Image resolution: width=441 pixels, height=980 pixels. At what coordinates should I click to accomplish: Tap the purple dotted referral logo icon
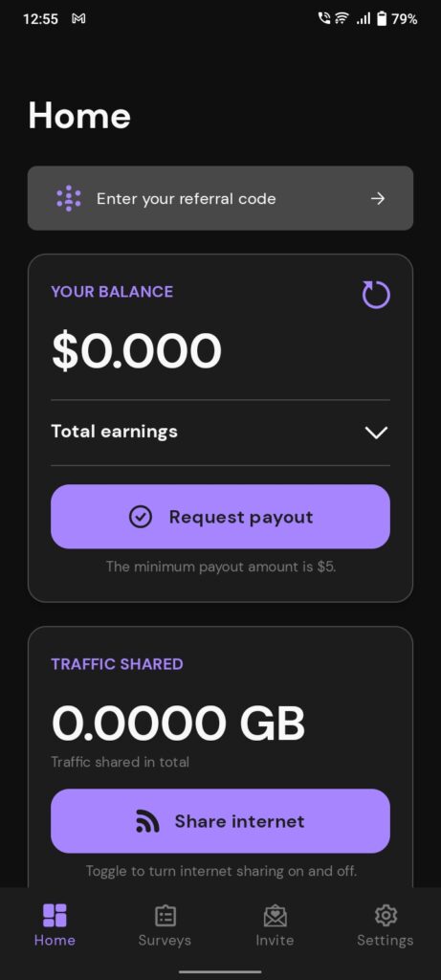tap(69, 199)
